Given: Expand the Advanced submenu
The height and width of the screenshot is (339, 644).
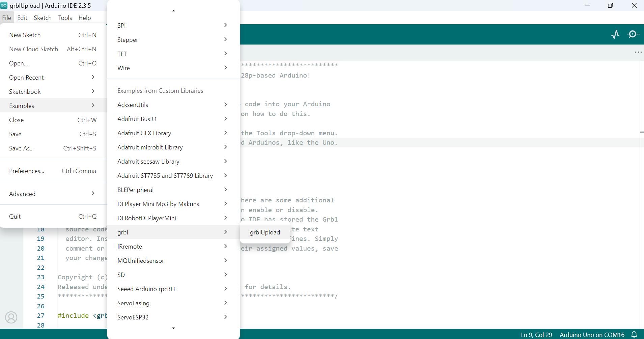Looking at the screenshot, I should 53,194.
